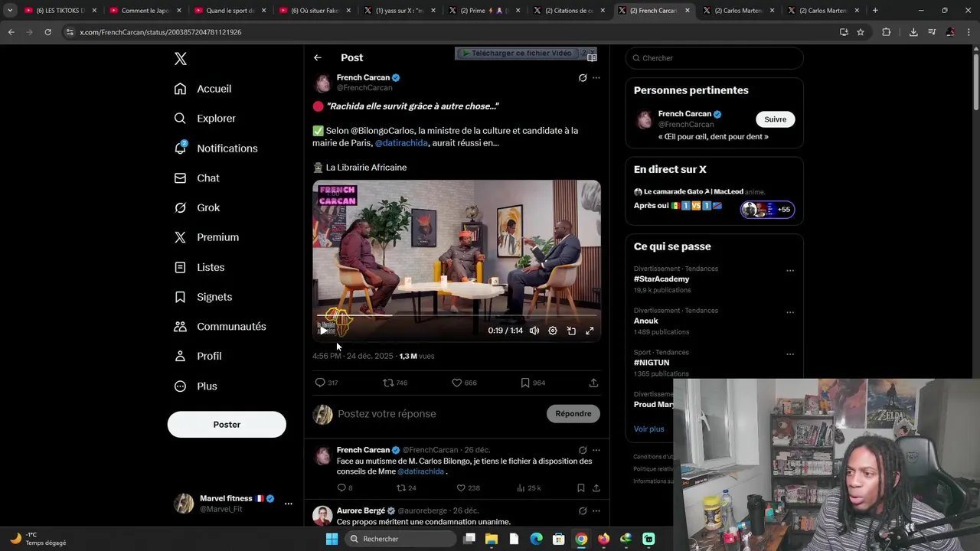This screenshot has height=551, width=980.
Task: Toggle picture-in-picture on video
Action: pos(571,331)
